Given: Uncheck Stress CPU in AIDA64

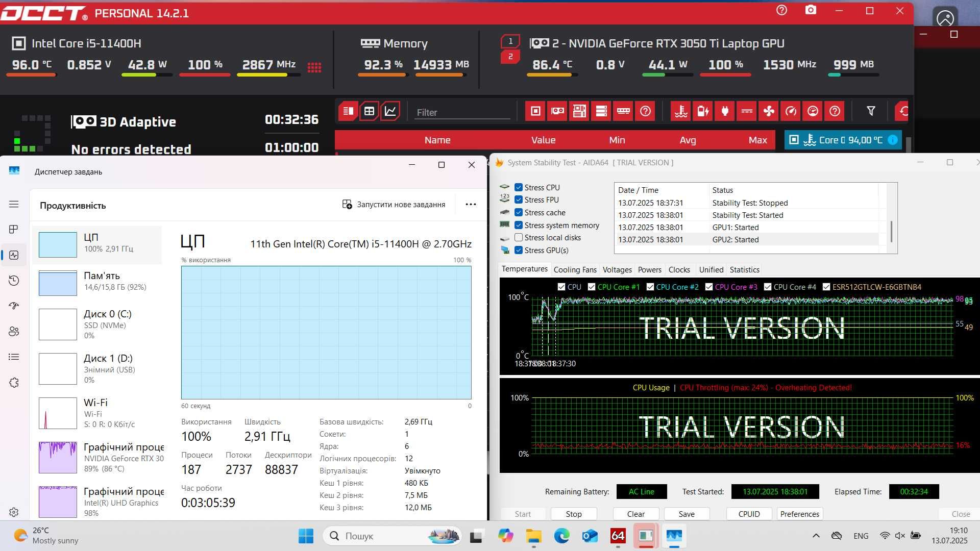Looking at the screenshot, I should coord(519,187).
